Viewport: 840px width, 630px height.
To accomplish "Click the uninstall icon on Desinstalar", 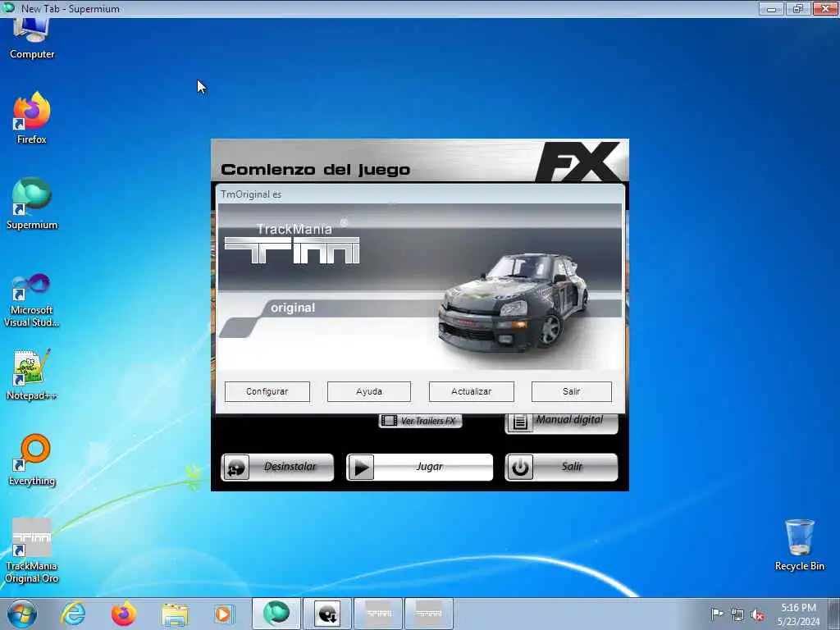I will [x=235, y=467].
